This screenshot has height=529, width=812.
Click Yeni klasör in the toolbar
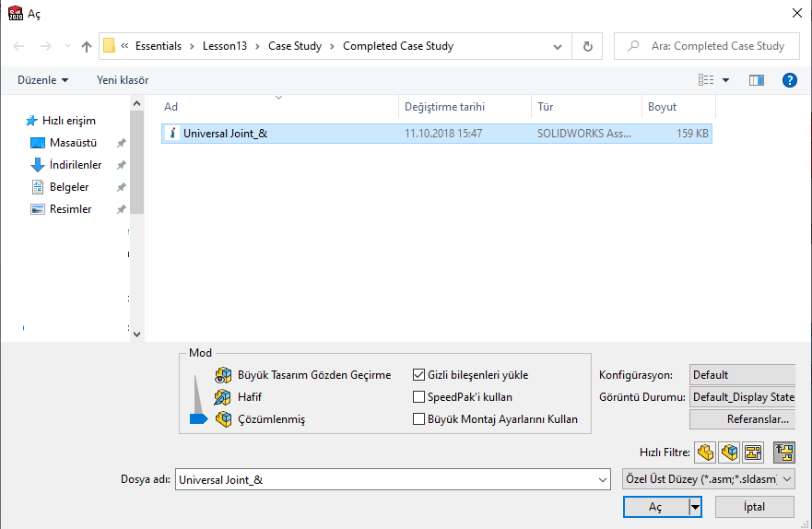(x=123, y=80)
